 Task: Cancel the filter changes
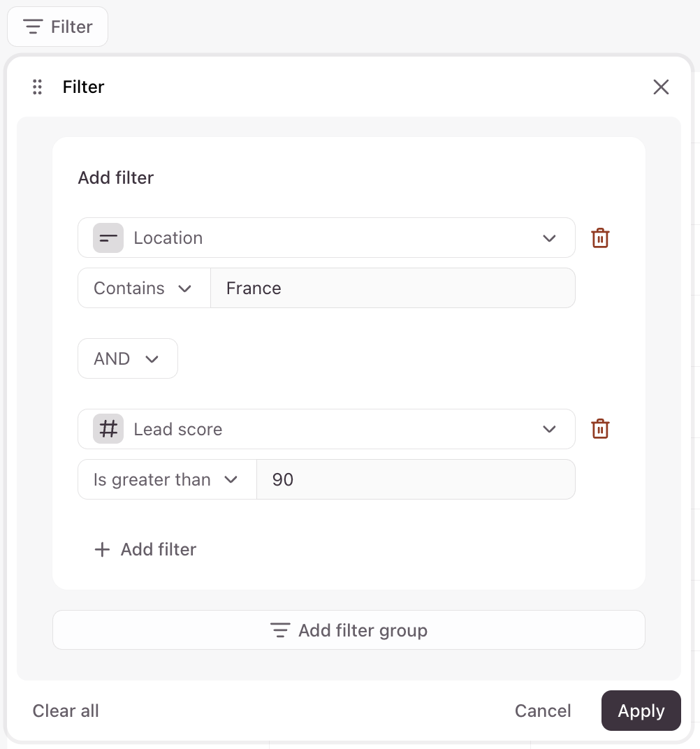[543, 711]
